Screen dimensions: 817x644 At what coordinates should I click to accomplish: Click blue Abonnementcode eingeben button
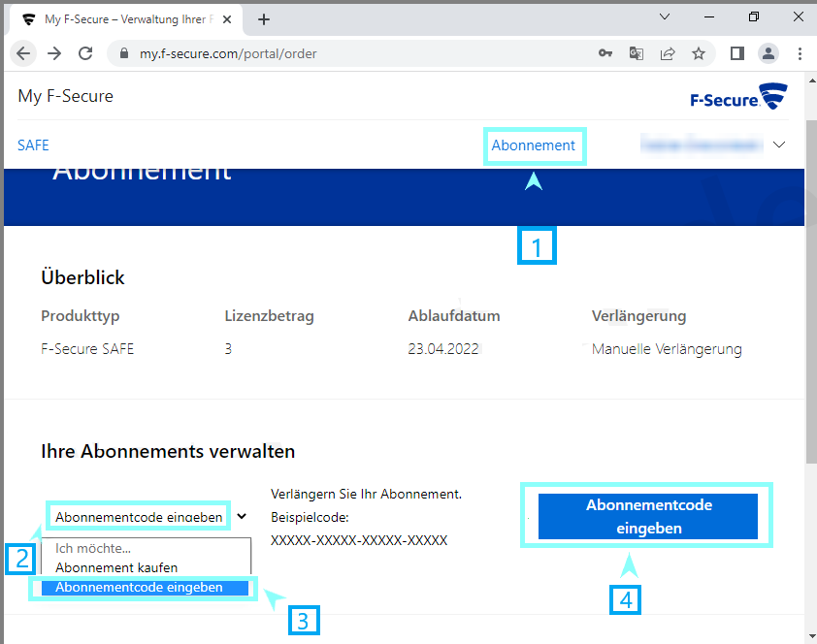coord(647,516)
